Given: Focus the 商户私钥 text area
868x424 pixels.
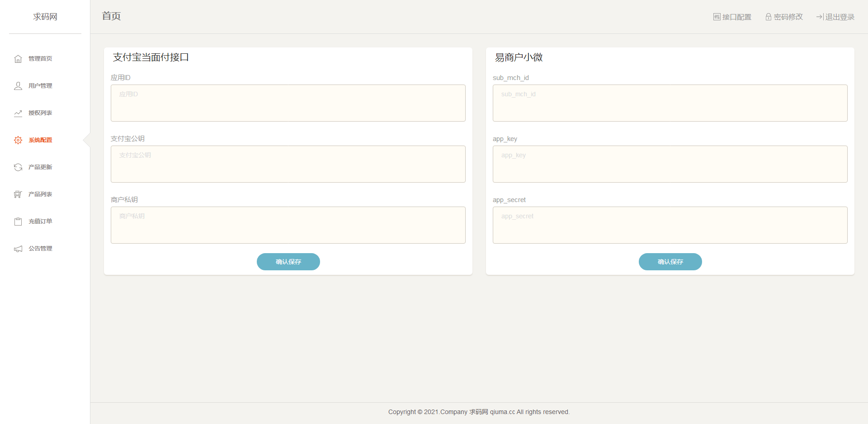Looking at the screenshot, I should pos(288,225).
